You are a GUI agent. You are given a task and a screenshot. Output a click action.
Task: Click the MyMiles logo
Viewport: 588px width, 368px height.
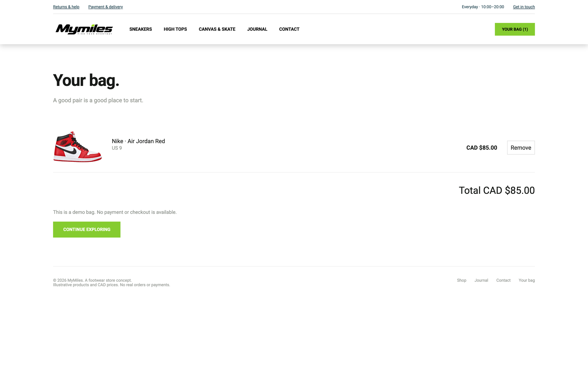[x=84, y=29]
